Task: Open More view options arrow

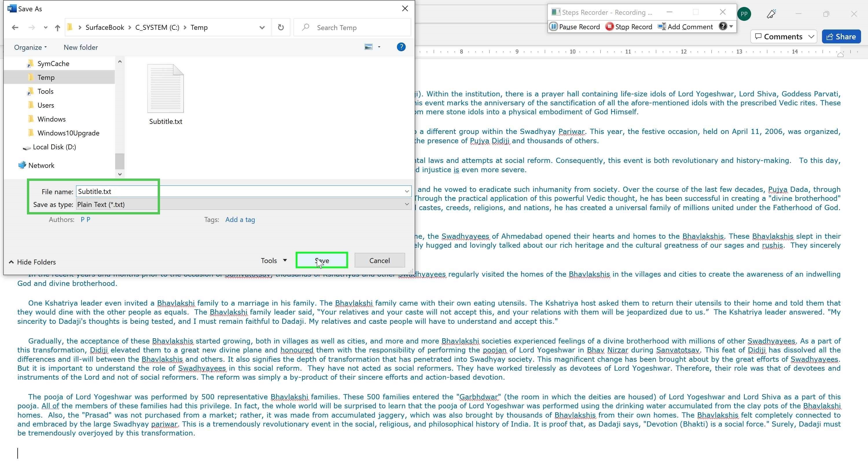Action: click(379, 47)
